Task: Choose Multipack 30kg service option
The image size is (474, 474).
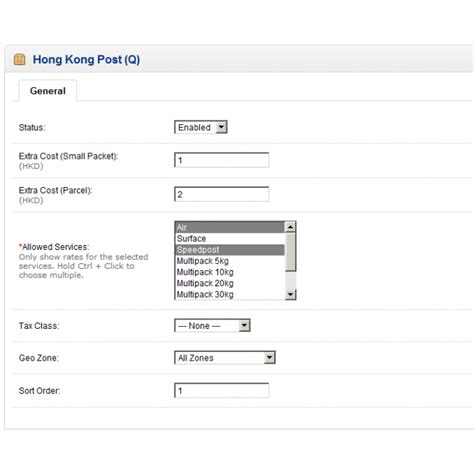Action: tap(230, 294)
